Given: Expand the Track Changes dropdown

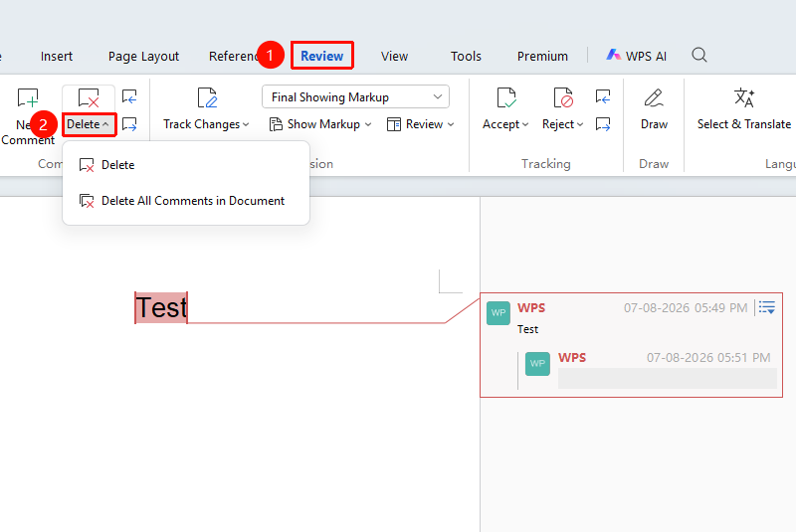Looking at the screenshot, I should (246, 124).
